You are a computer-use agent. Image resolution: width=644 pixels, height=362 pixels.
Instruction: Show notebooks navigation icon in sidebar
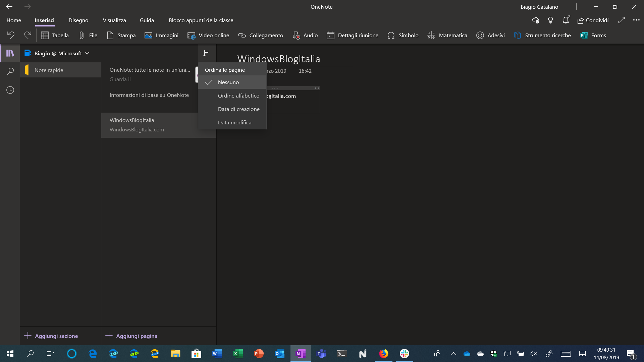[x=10, y=53]
